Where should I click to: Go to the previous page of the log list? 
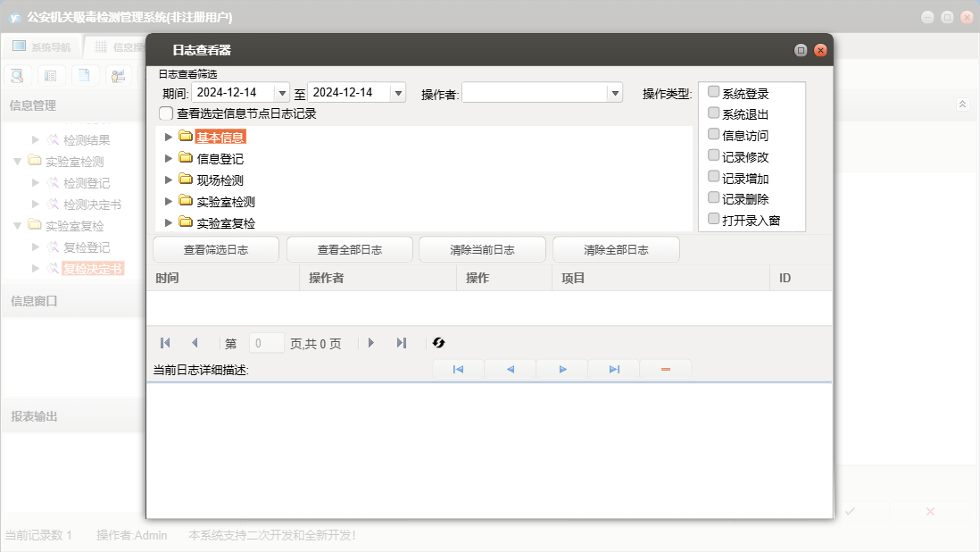(x=195, y=343)
